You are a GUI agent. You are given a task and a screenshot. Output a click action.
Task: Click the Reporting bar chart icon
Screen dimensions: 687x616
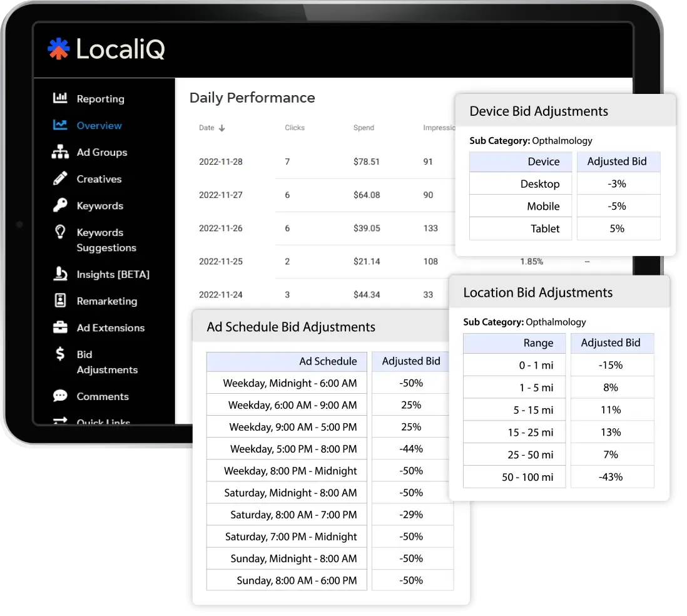pos(60,98)
